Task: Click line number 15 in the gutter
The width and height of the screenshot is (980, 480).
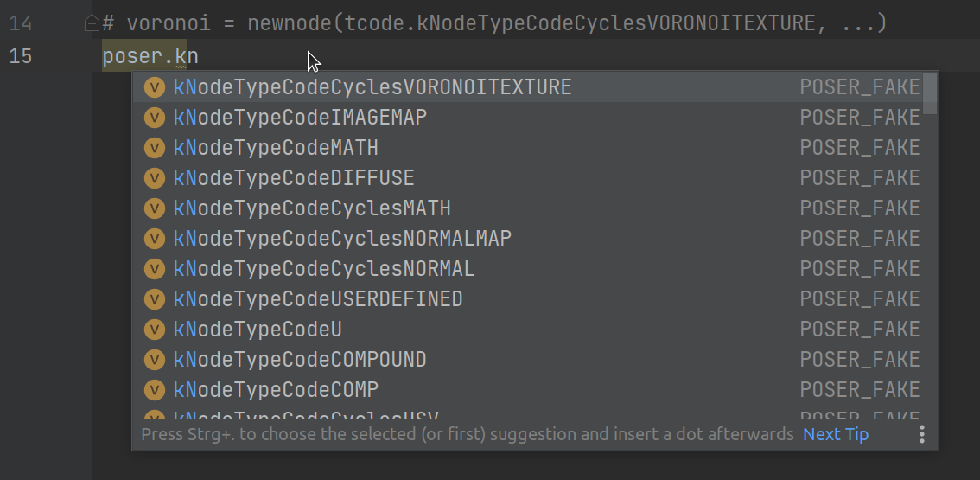Action: (x=21, y=57)
